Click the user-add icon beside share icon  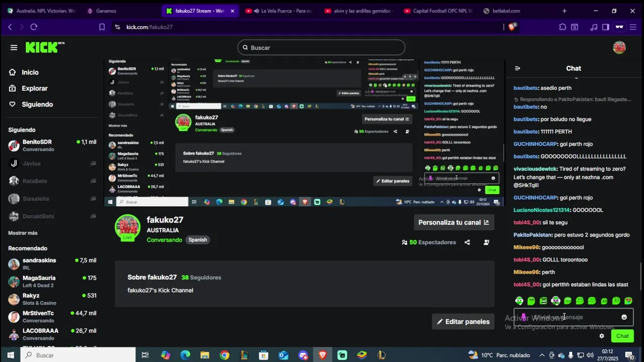point(487,242)
